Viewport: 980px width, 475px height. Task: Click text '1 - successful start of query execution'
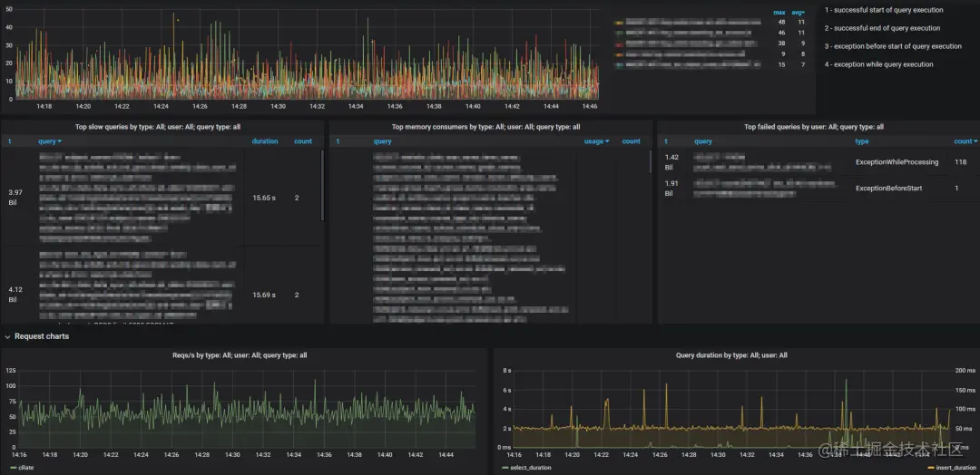pyautogui.click(x=884, y=10)
